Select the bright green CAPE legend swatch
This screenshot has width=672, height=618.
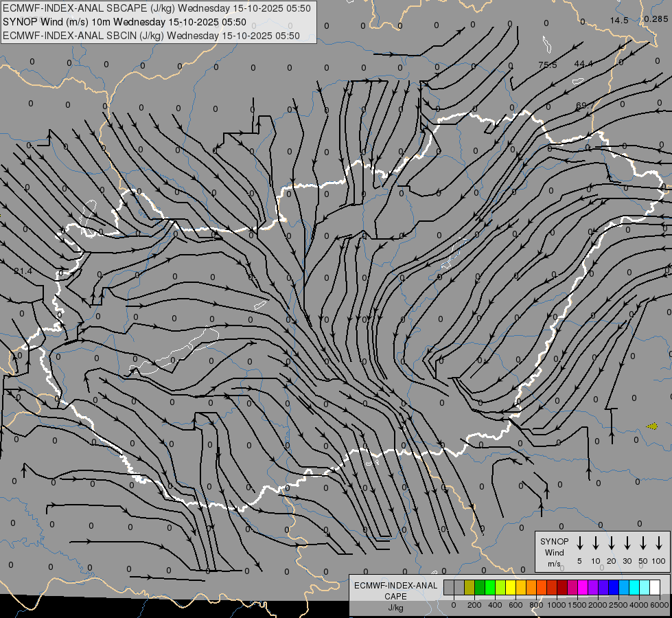point(490,587)
